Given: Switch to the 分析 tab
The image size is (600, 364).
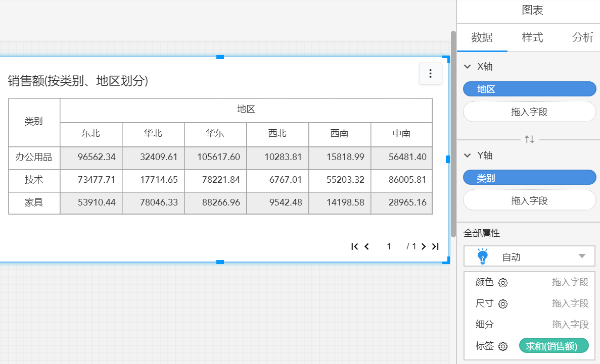Looking at the screenshot, I should point(582,37).
